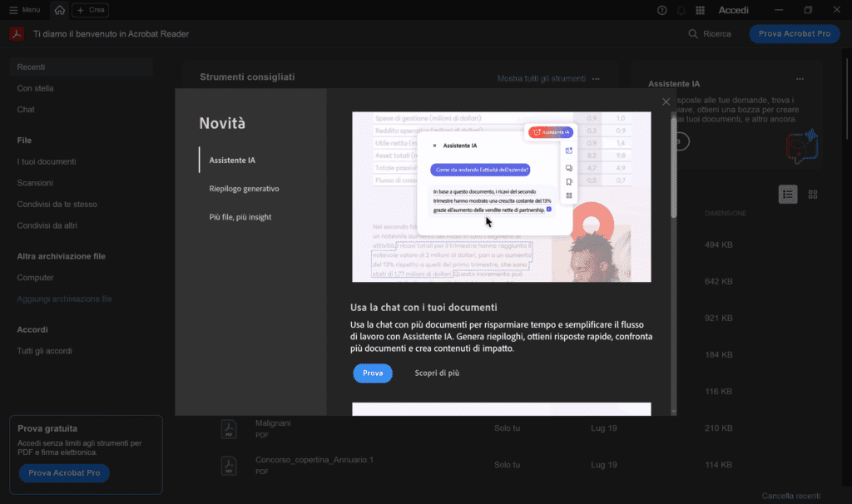852x504 pixels.
Task: Click the Novità dialog vertical scrollbar
Action: [673, 166]
